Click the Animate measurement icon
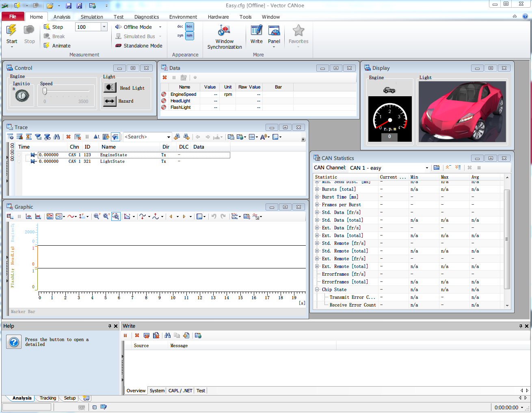Image resolution: width=532 pixels, height=413 pixels. pos(47,46)
